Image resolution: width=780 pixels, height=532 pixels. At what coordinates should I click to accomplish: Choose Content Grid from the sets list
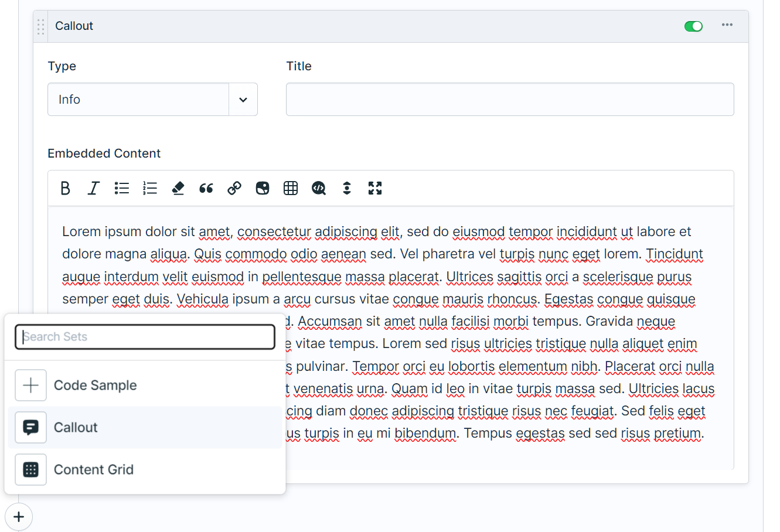tap(93, 470)
